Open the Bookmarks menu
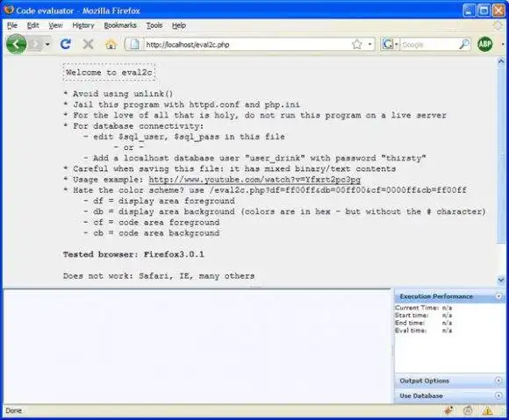The height and width of the screenshot is (420, 509). [120, 25]
